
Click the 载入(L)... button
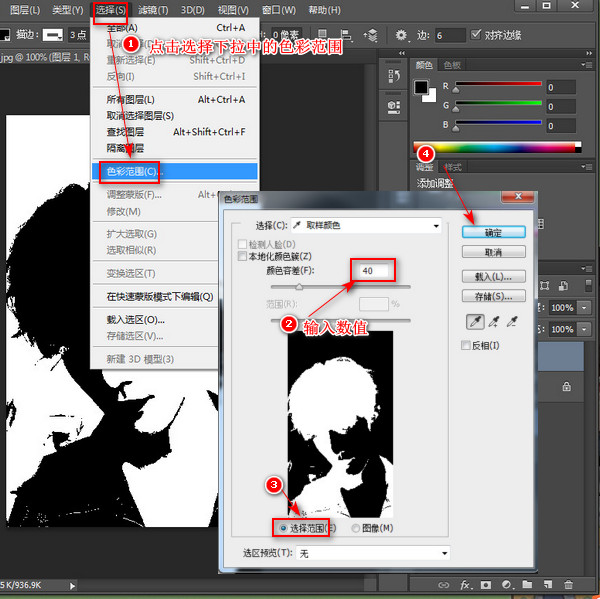(x=494, y=276)
